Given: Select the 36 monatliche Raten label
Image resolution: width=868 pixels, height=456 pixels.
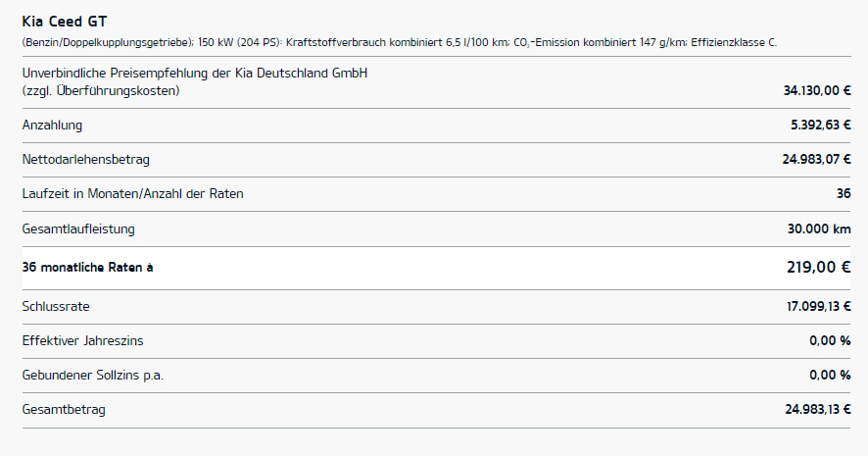Looking at the screenshot, I should point(87,268).
